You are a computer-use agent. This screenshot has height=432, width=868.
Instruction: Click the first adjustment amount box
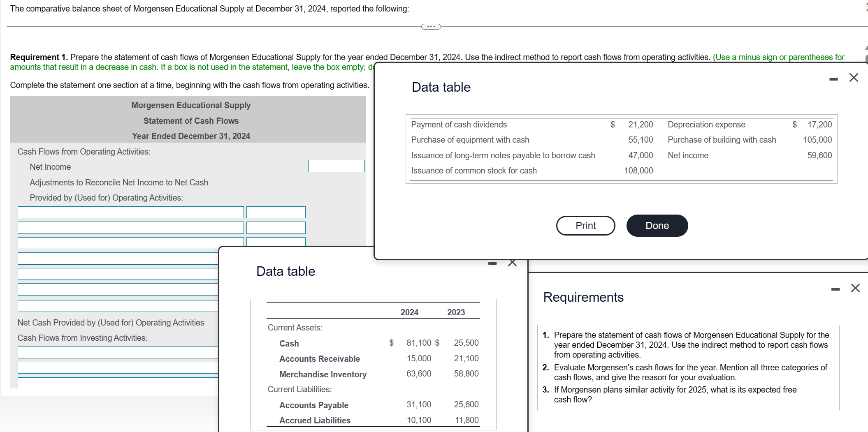click(276, 212)
